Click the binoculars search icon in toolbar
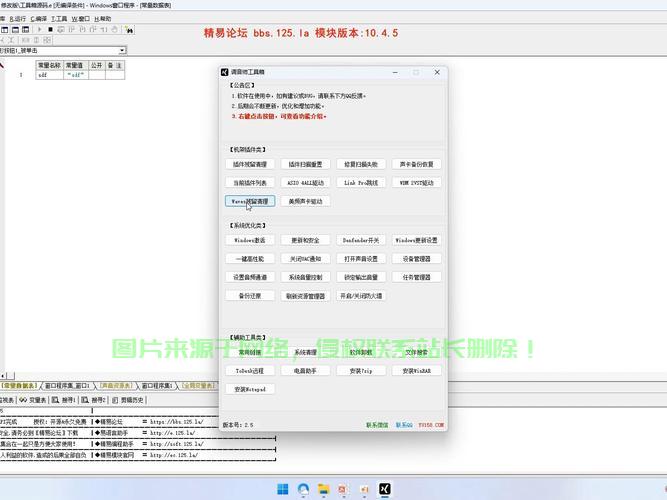Screen dimensions: 667x500 [129, 30]
